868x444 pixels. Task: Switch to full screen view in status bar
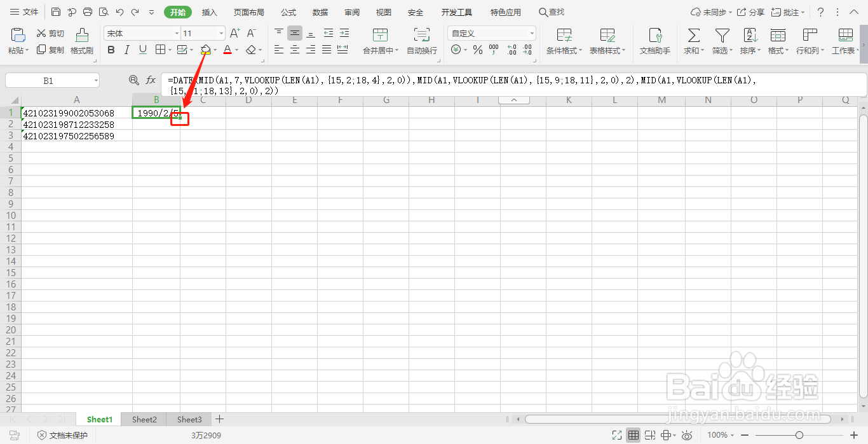[x=616, y=435]
